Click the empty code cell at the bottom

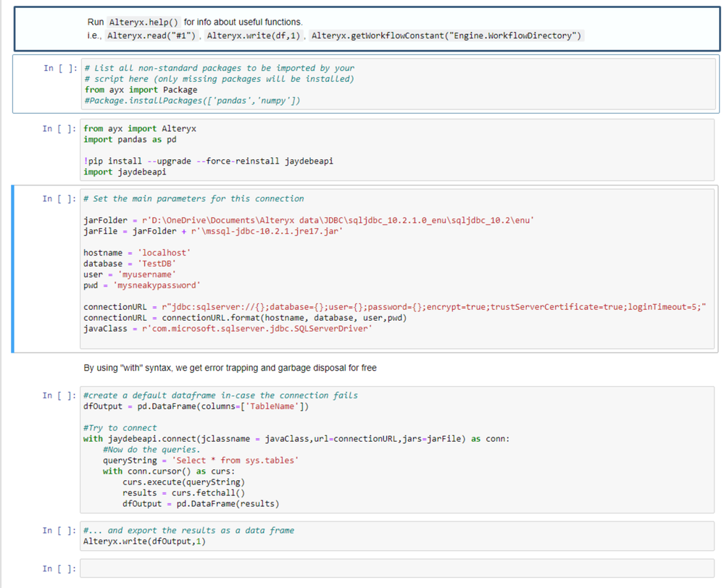[x=397, y=568]
